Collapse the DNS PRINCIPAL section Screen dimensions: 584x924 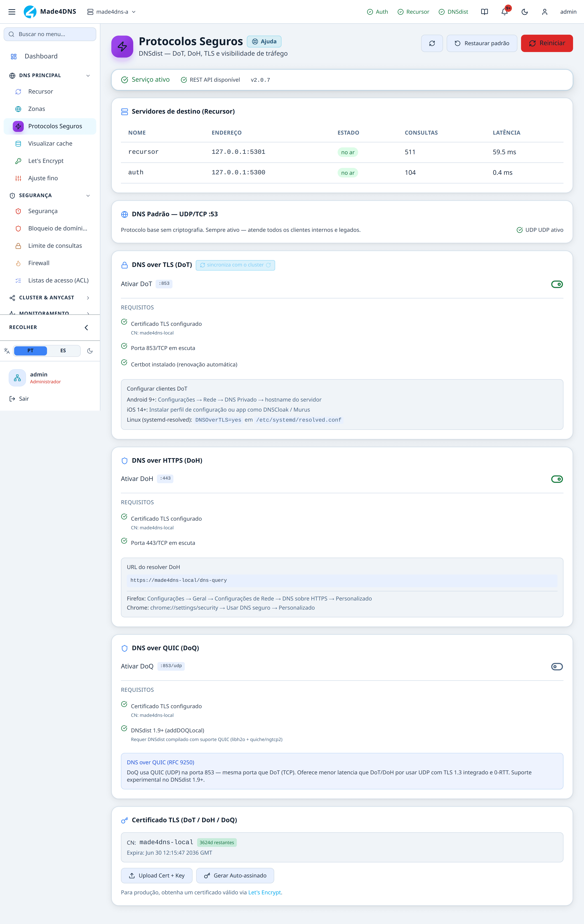pyautogui.click(x=50, y=76)
